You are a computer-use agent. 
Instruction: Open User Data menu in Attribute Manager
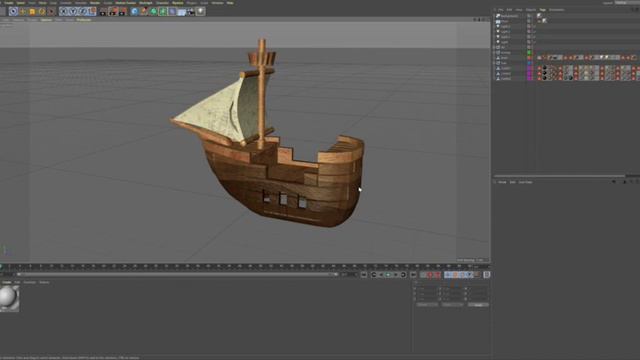click(525, 182)
